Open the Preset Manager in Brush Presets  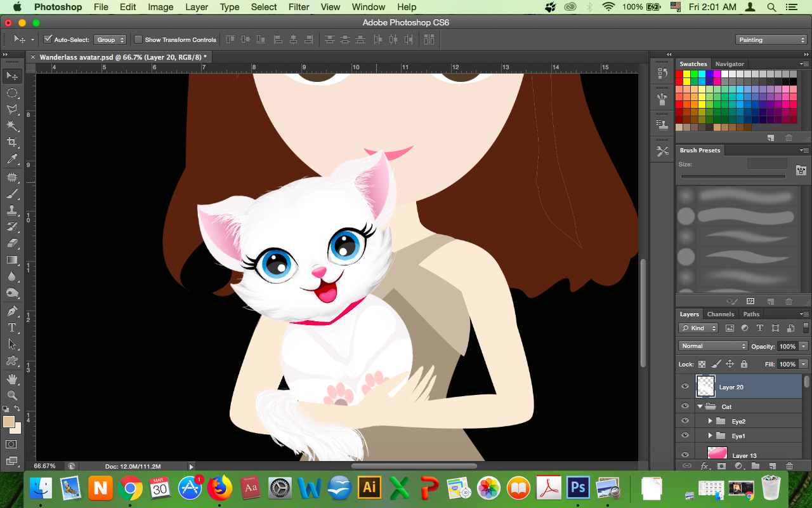pos(750,302)
